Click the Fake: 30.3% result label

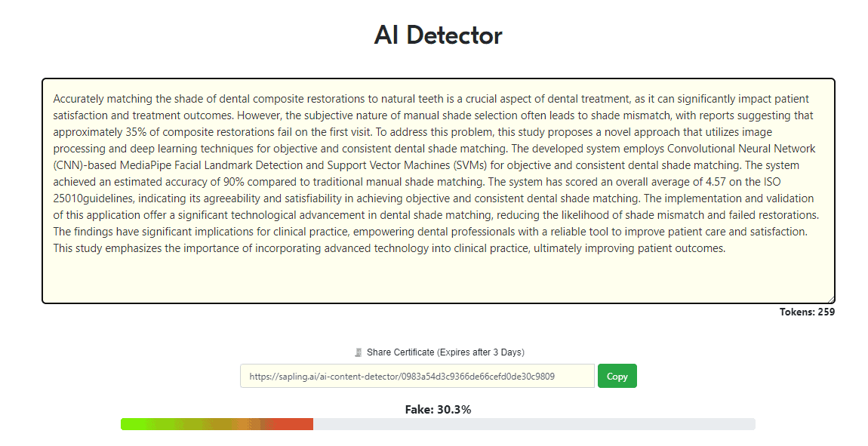click(x=438, y=410)
